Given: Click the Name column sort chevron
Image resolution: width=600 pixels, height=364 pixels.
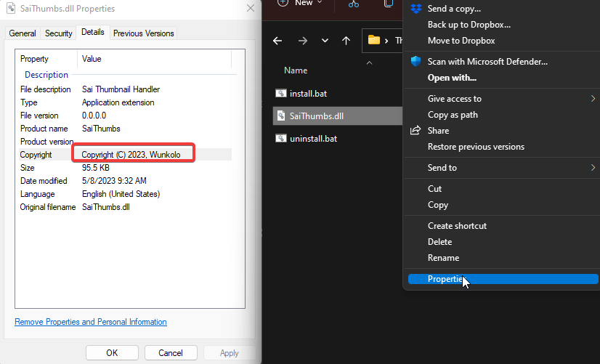Looking at the screenshot, I should [369, 62].
